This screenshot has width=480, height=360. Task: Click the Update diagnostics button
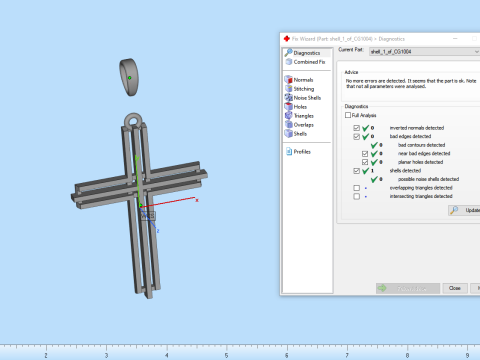pyautogui.click(x=464, y=210)
